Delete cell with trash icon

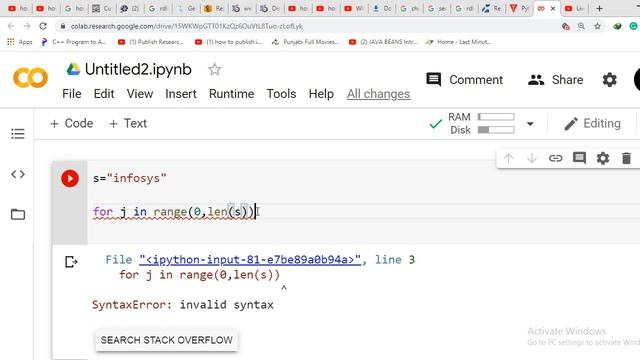point(626,158)
